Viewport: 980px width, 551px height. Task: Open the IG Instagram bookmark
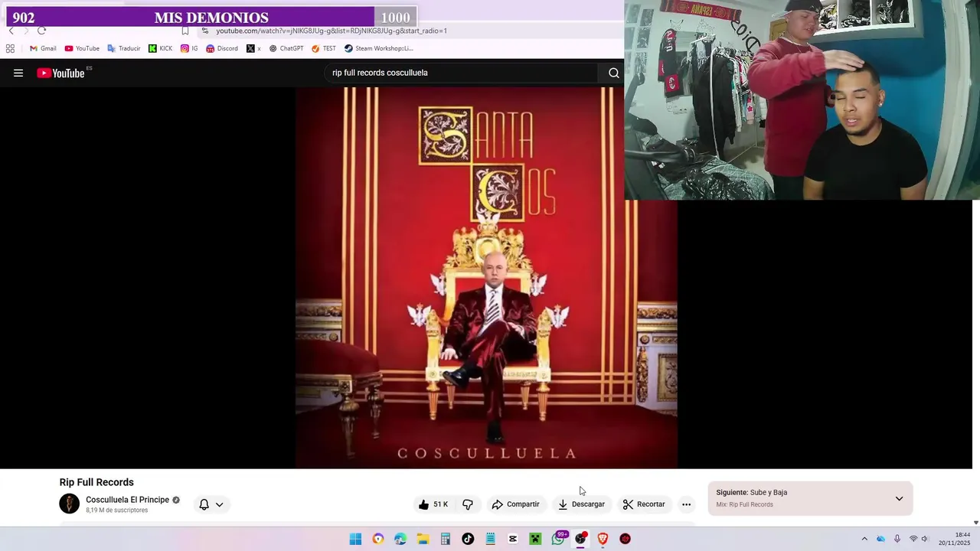[x=189, y=48]
